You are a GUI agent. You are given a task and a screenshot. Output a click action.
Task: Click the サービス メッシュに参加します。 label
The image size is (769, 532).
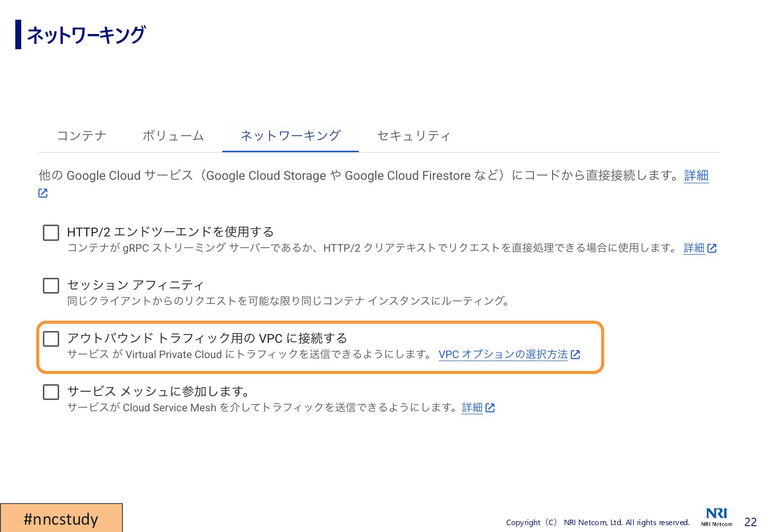click(159, 392)
